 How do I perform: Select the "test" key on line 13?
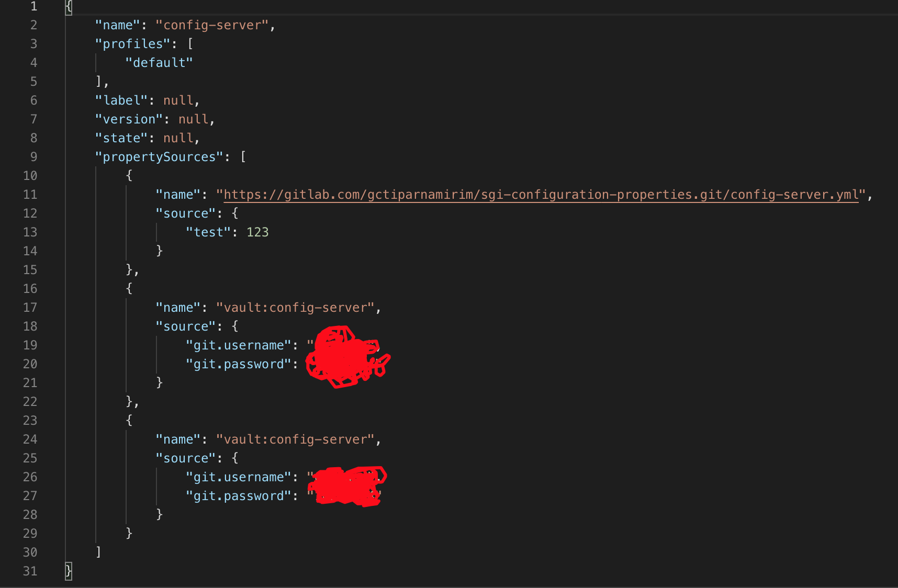click(208, 232)
